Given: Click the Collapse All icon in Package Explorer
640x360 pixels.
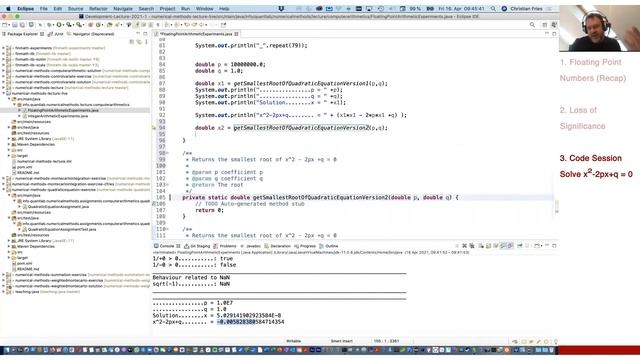Looking at the screenshot, I should (x=131, y=42).
